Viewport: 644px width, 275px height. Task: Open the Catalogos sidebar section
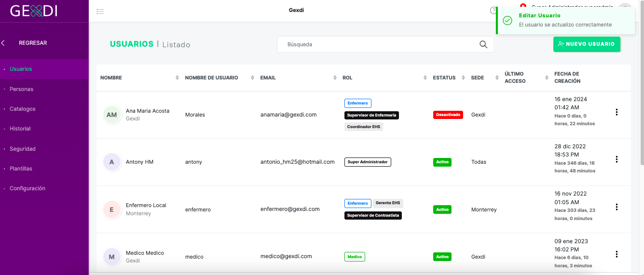[44, 109]
